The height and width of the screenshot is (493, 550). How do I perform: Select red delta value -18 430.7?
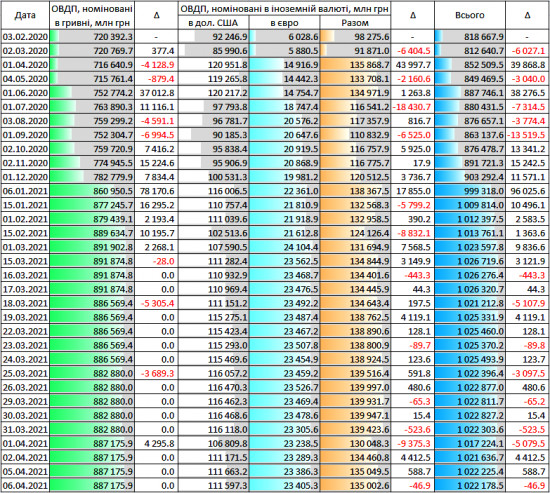[x=412, y=107]
